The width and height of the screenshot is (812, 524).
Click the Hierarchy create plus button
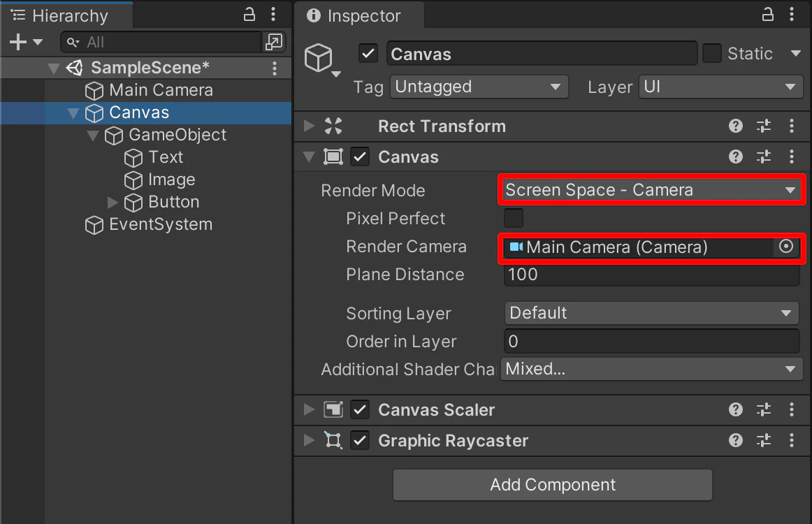point(18,42)
